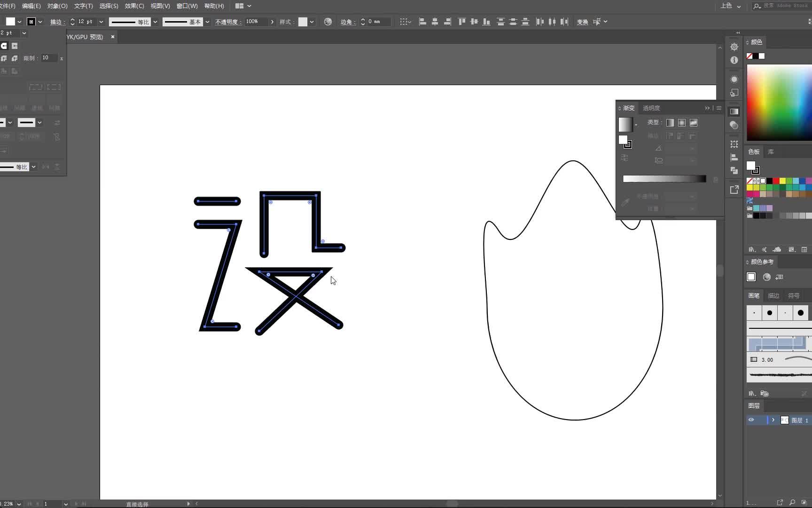
Task: Click edit colors wheel in 颜色参考 panel
Action: pyautogui.click(x=766, y=277)
